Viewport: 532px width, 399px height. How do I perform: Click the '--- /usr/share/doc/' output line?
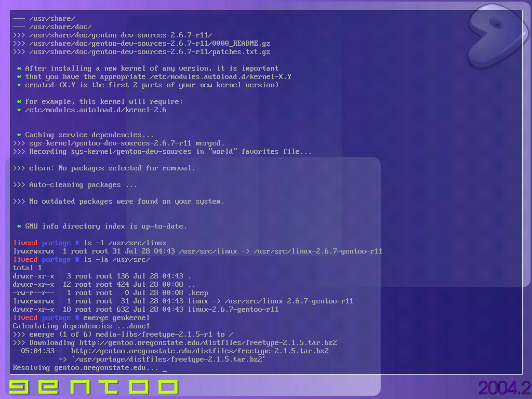(x=52, y=27)
